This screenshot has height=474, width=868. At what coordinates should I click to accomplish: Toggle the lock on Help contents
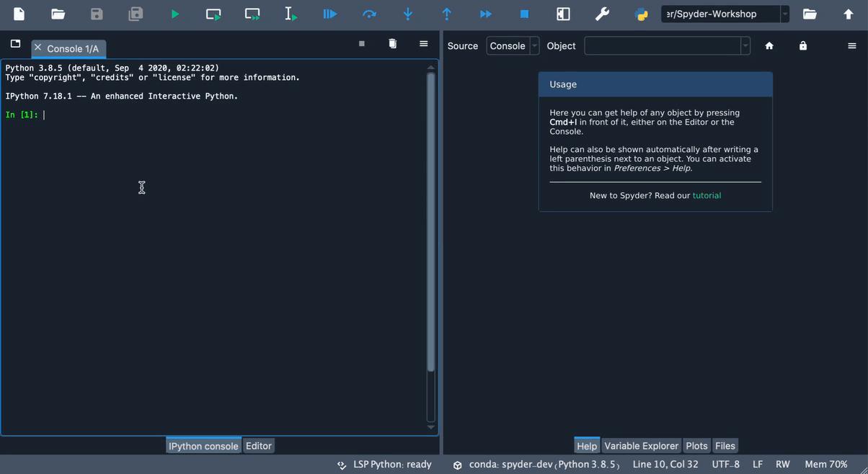(x=802, y=45)
